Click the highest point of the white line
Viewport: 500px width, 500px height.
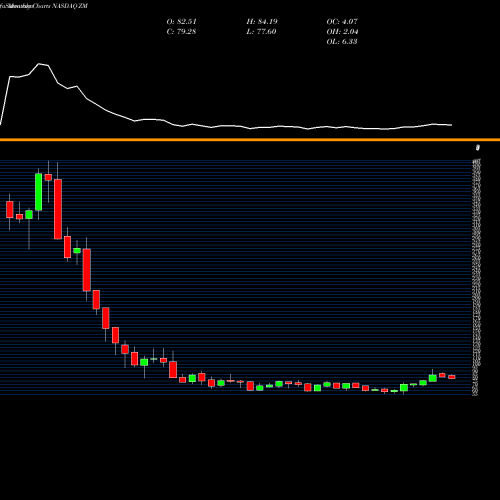coord(39,63)
